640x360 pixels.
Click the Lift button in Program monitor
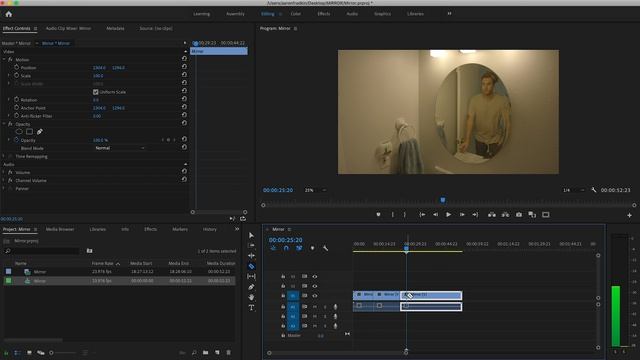[x=492, y=214]
